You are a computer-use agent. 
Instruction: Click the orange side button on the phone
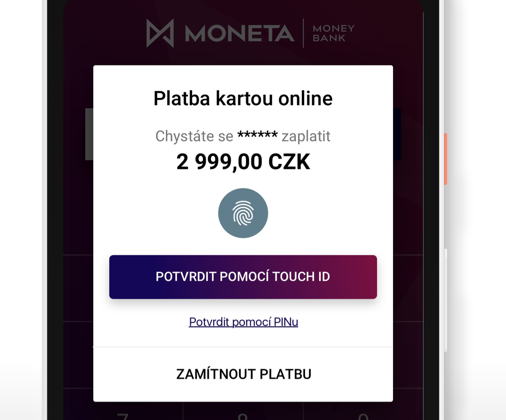click(446, 159)
